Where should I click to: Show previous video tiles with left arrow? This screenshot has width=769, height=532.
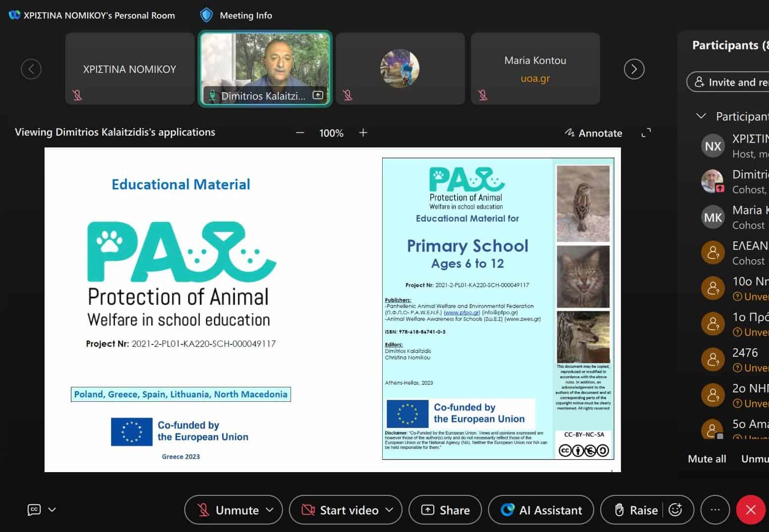[31, 69]
